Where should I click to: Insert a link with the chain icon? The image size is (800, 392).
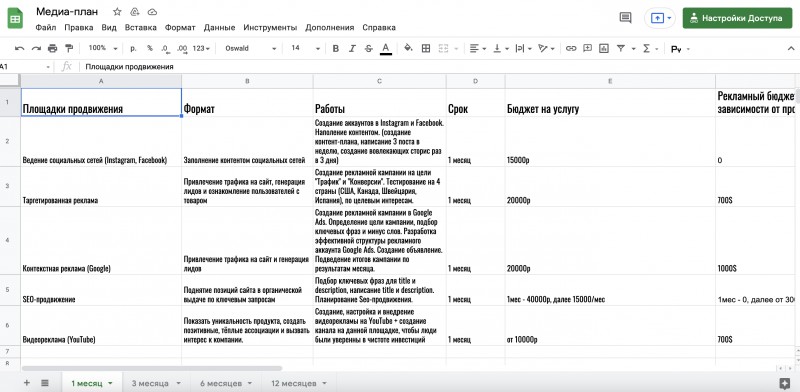pyautogui.click(x=571, y=48)
